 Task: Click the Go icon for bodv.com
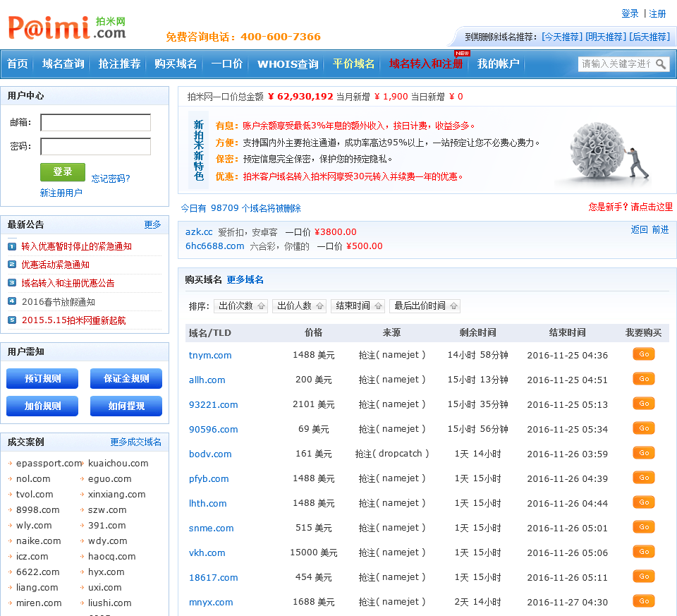tap(643, 453)
